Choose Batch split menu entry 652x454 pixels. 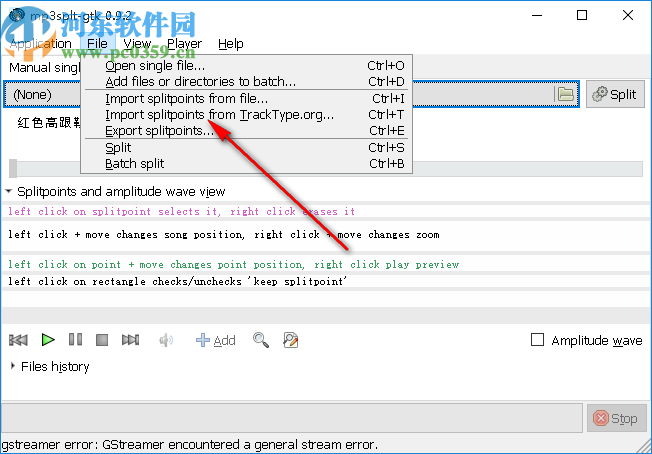coord(246,164)
